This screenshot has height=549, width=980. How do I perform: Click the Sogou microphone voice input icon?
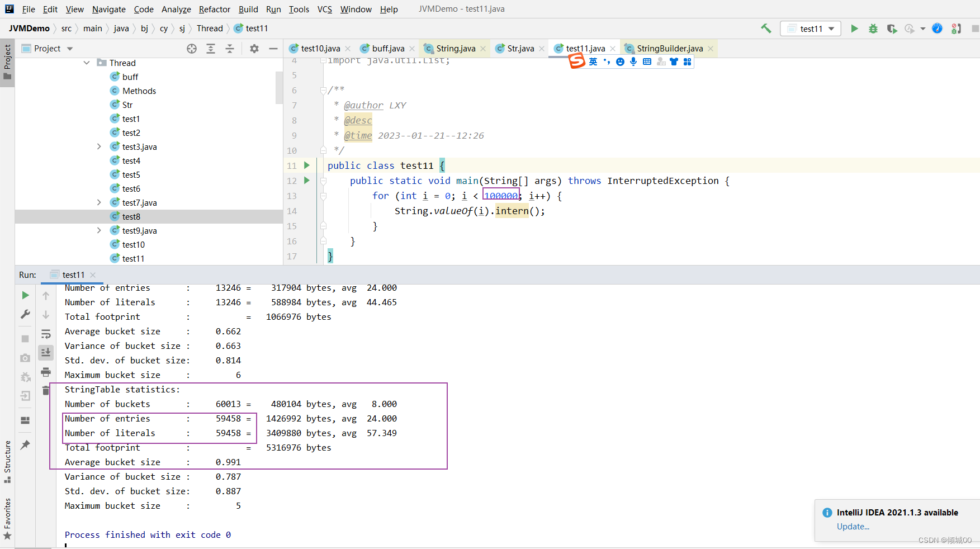coord(633,61)
